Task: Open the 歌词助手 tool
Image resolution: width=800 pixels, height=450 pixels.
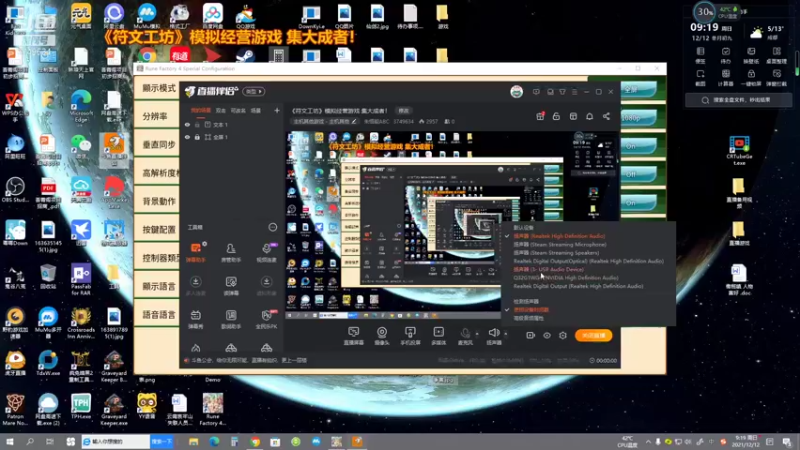Action: click(x=231, y=319)
